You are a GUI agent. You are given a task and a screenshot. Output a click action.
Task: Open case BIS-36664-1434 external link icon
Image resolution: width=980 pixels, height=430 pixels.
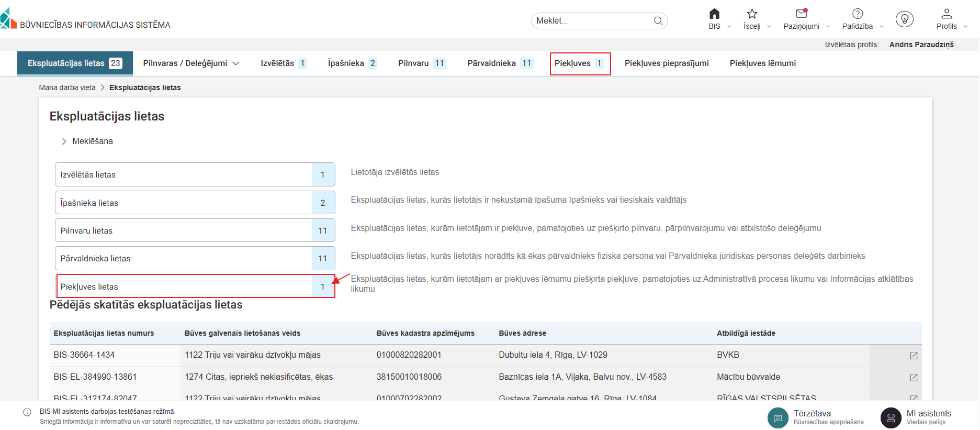[914, 356]
